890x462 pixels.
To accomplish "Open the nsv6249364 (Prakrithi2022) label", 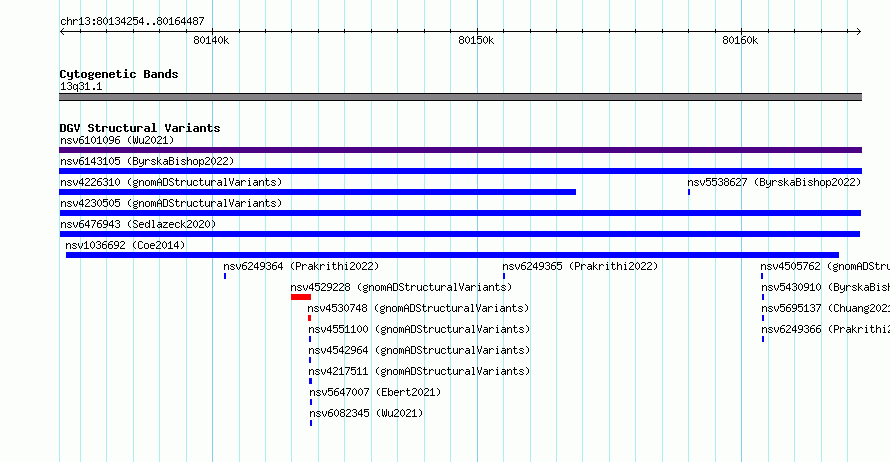I will pos(301,266).
